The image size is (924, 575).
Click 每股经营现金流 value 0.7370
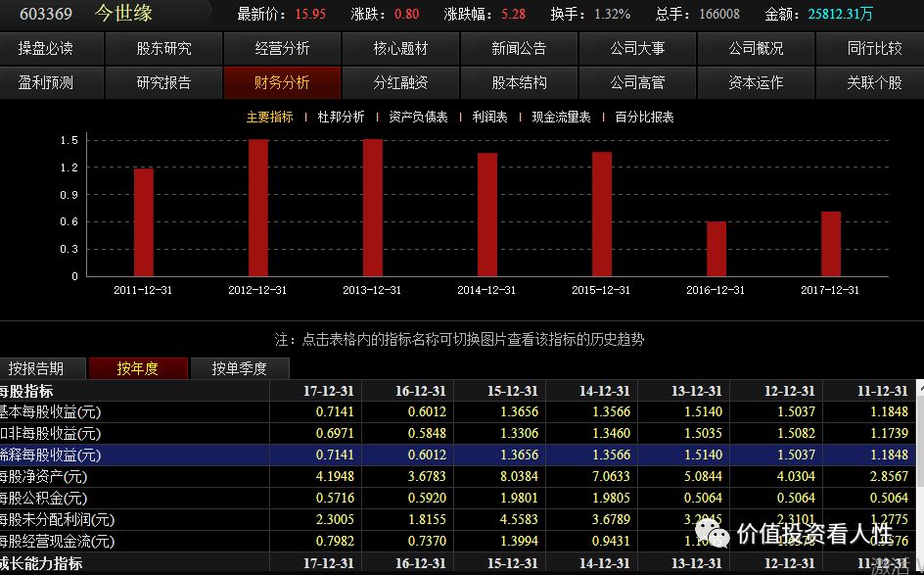[427, 542]
